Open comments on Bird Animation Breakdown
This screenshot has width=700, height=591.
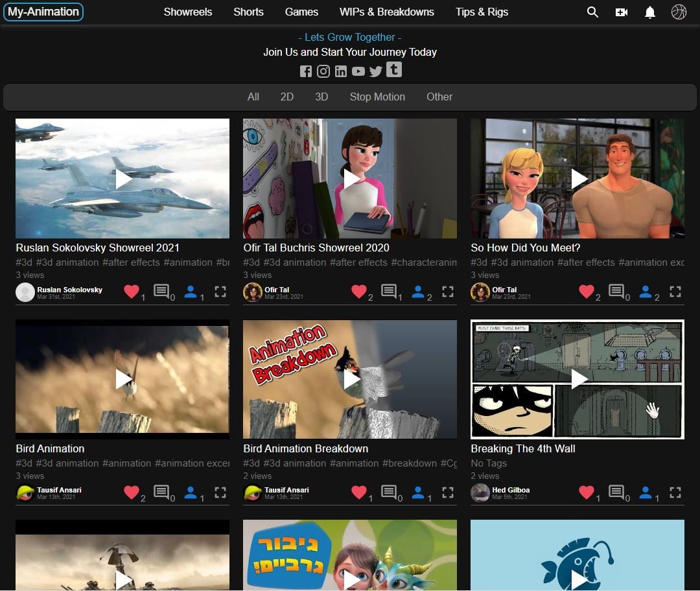[x=389, y=491]
